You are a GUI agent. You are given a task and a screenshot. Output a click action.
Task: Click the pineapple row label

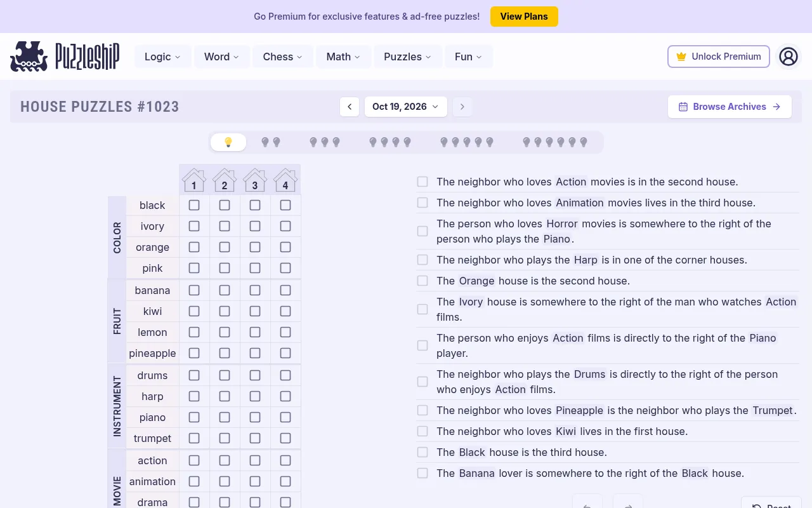tap(152, 353)
